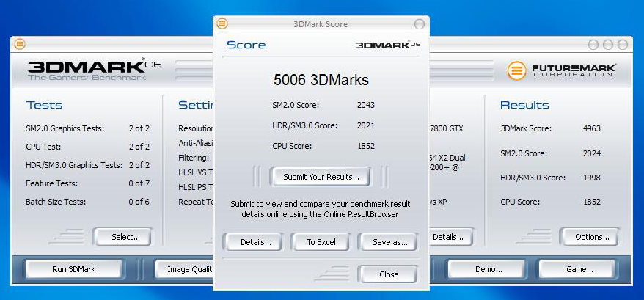This screenshot has height=300, width=644.
Task: Click HDR/SM3.0 Score value 1998 in Results
Action: (x=591, y=178)
